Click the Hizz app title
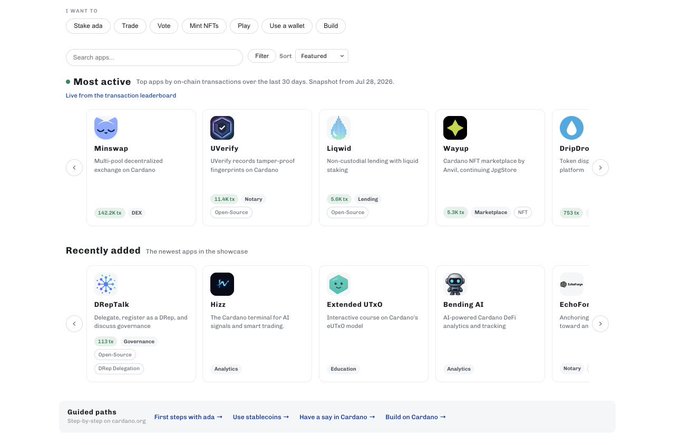The height and width of the screenshot is (445, 680). point(218,304)
